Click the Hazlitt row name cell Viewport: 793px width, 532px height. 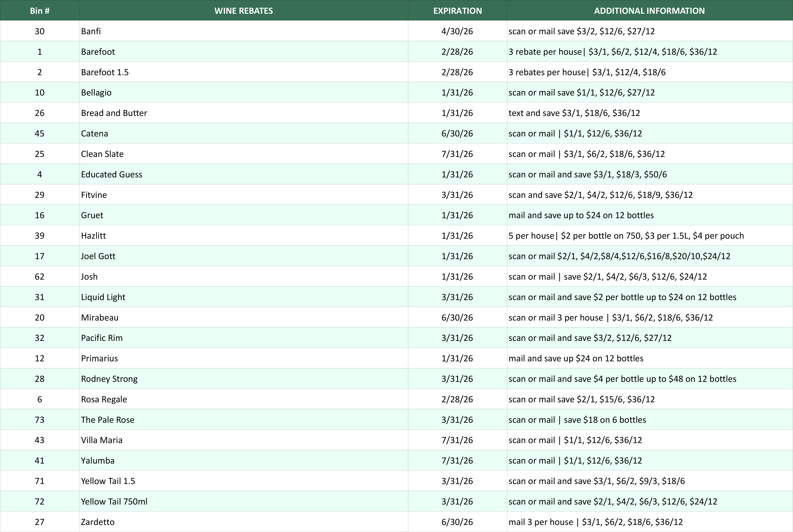pos(94,236)
